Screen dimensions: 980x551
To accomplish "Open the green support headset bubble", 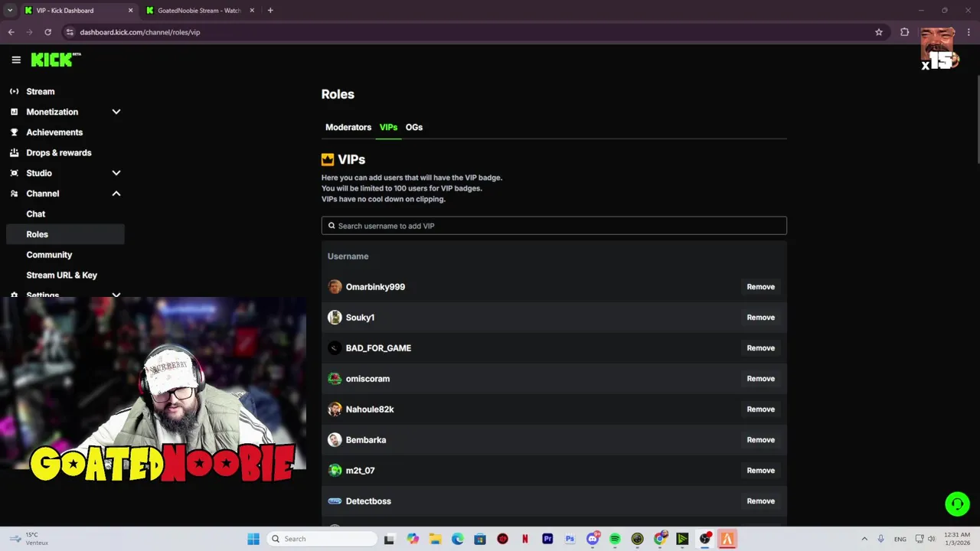I will tap(957, 504).
